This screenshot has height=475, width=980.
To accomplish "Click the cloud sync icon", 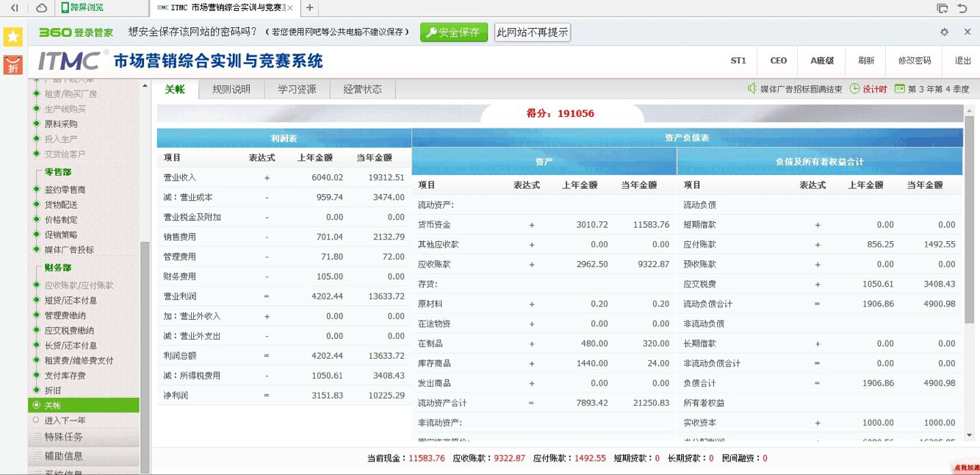I will point(42,8).
